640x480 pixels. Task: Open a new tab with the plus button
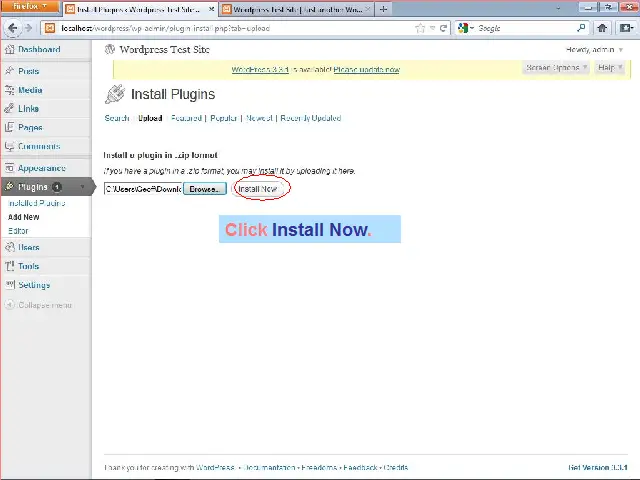383,9
